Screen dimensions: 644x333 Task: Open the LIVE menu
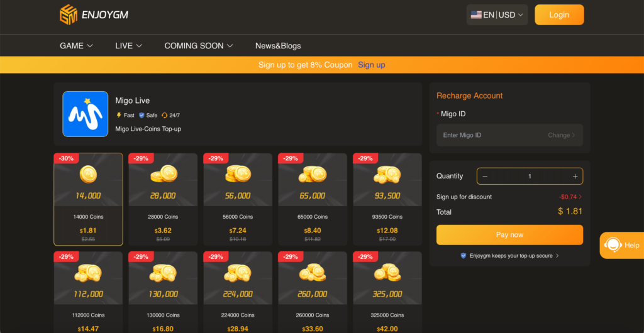pyautogui.click(x=128, y=46)
